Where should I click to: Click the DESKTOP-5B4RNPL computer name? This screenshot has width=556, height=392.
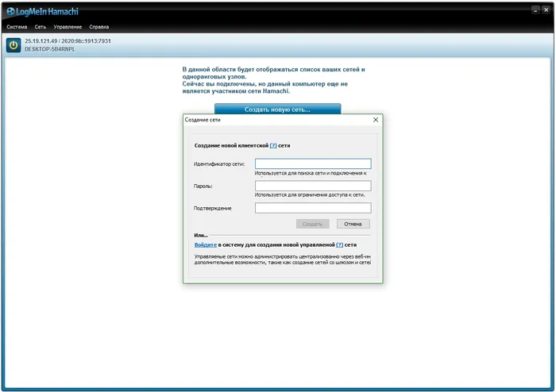pos(49,49)
